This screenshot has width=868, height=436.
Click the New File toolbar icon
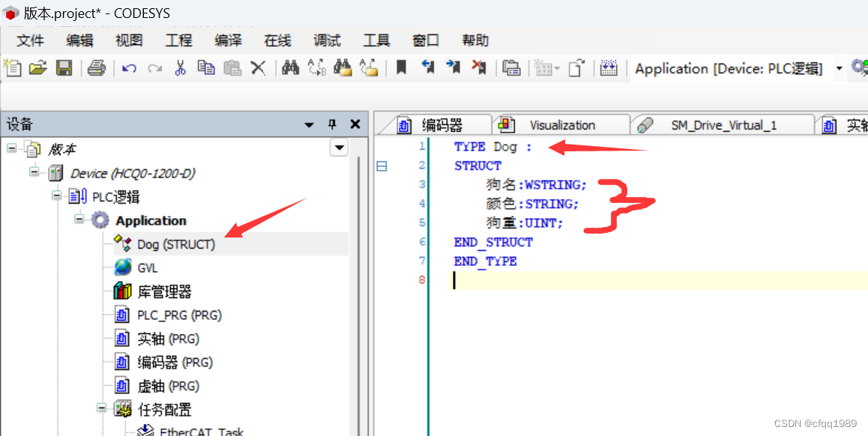13,67
